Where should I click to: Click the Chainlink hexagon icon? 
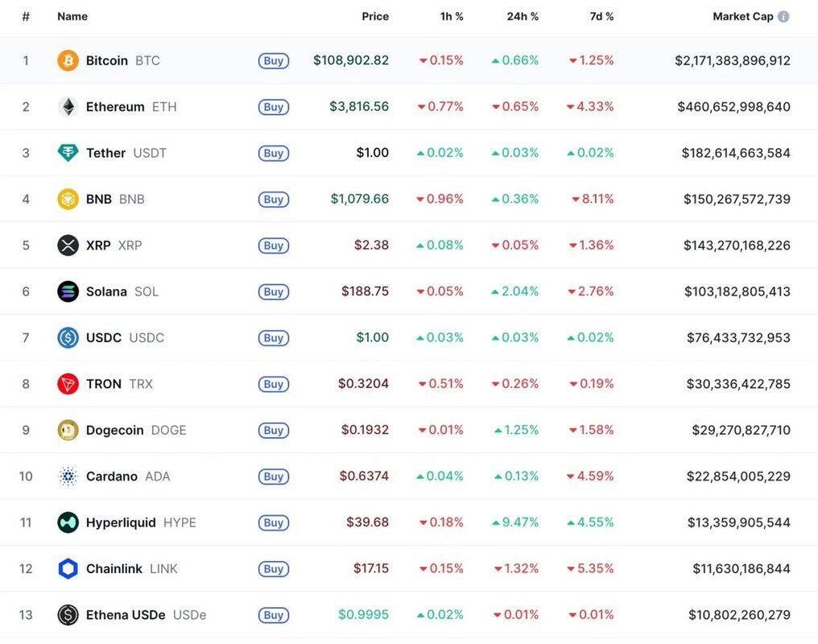[68, 569]
